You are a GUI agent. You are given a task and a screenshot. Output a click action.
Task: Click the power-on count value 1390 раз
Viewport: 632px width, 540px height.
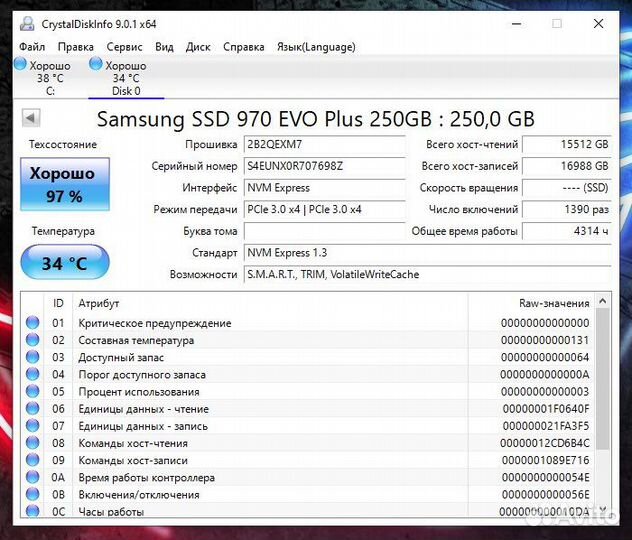tap(567, 210)
